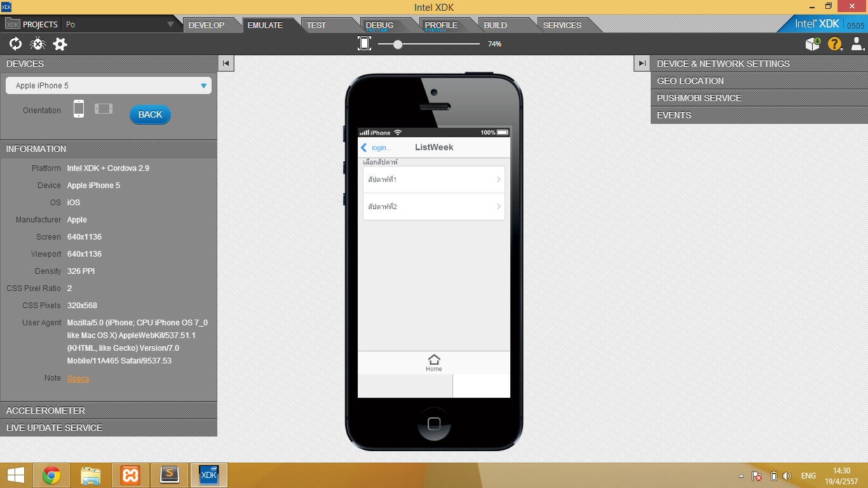
Task: Open emulator settings via the gear icon
Action: point(60,44)
